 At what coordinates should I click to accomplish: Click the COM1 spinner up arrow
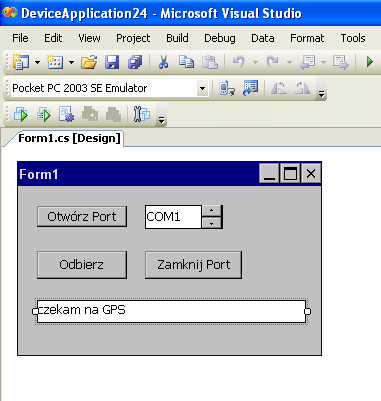tap(212, 211)
